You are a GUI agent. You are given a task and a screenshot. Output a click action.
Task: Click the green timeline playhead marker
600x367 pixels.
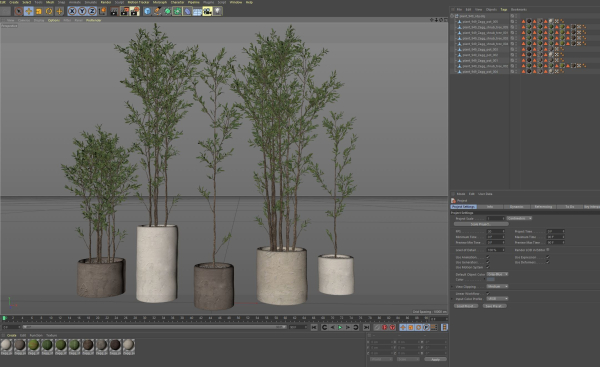coord(4,318)
